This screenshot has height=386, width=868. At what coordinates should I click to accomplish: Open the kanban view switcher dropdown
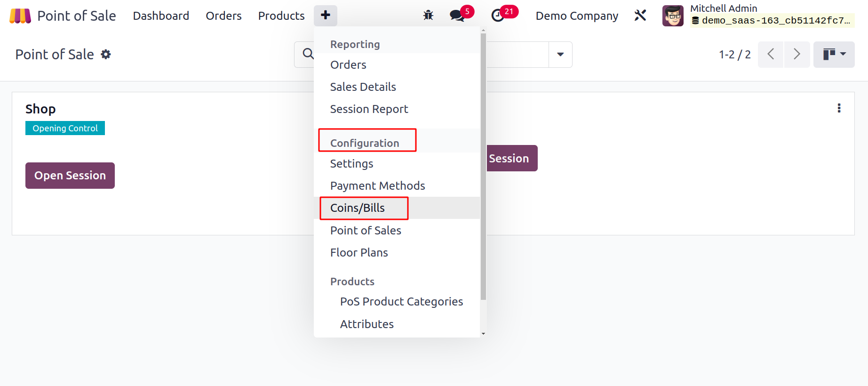click(x=834, y=55)
